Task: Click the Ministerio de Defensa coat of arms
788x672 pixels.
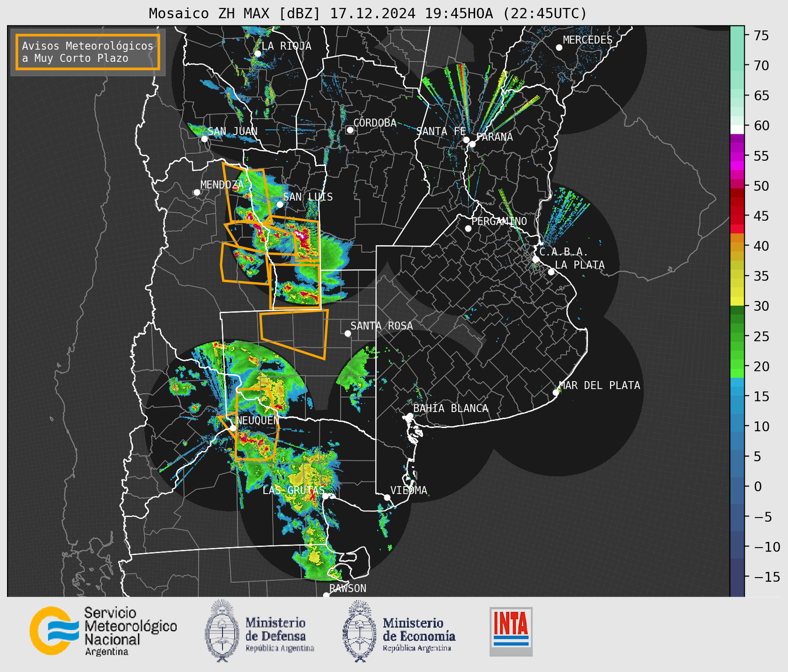Action: (x=222, y=631)
